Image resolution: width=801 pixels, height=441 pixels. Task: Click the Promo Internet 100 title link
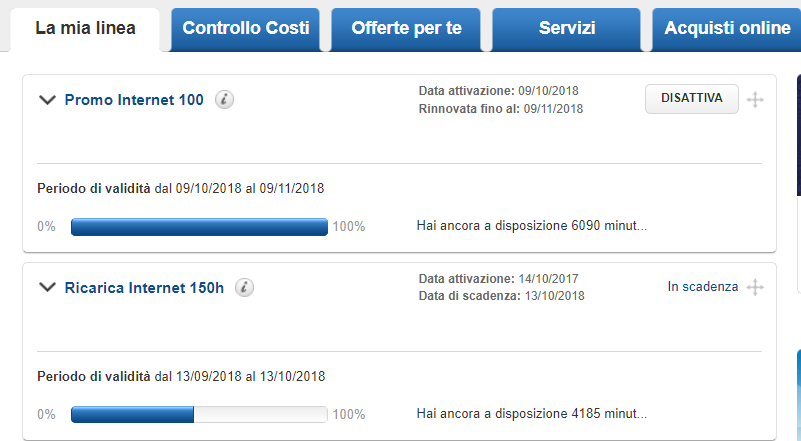point(134,100)
